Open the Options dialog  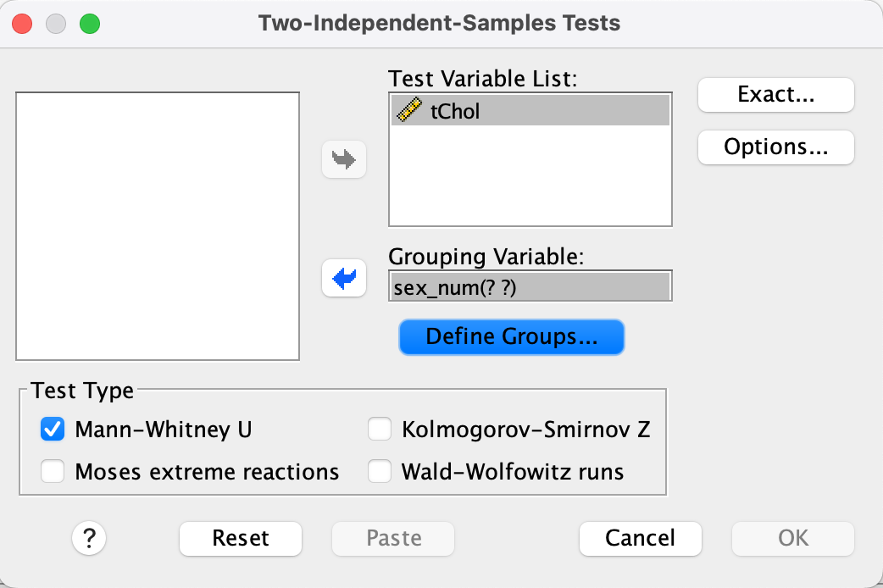coord(775,147)
